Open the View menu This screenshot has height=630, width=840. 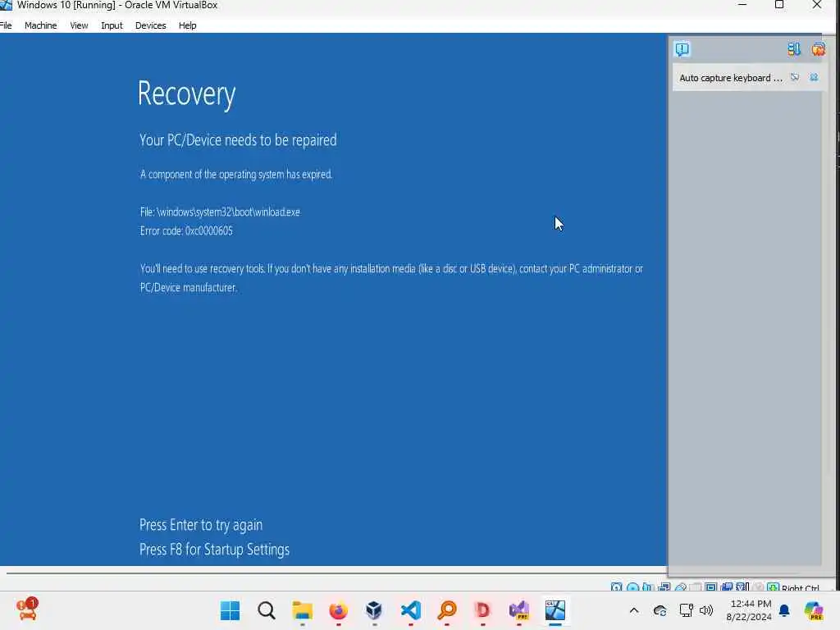point(79,25)
